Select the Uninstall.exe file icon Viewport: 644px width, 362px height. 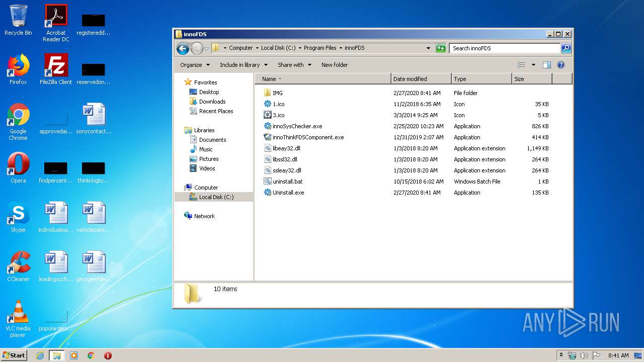pos(267,193)
